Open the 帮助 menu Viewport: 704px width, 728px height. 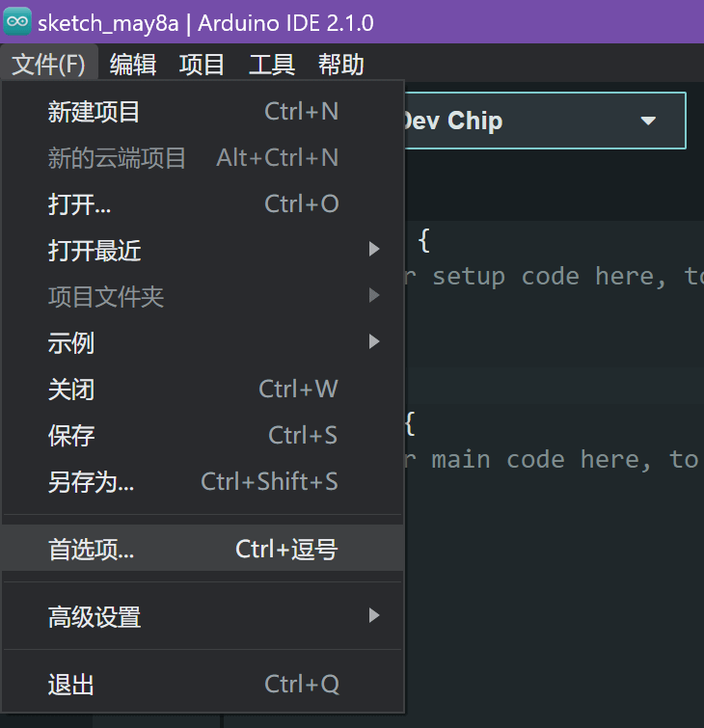coord(341,65)
